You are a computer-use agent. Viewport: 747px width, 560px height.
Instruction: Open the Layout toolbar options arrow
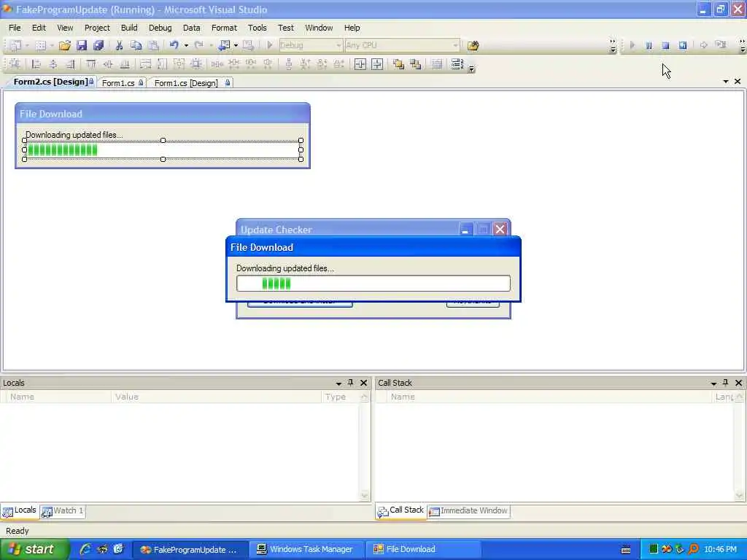click(472, 69)
